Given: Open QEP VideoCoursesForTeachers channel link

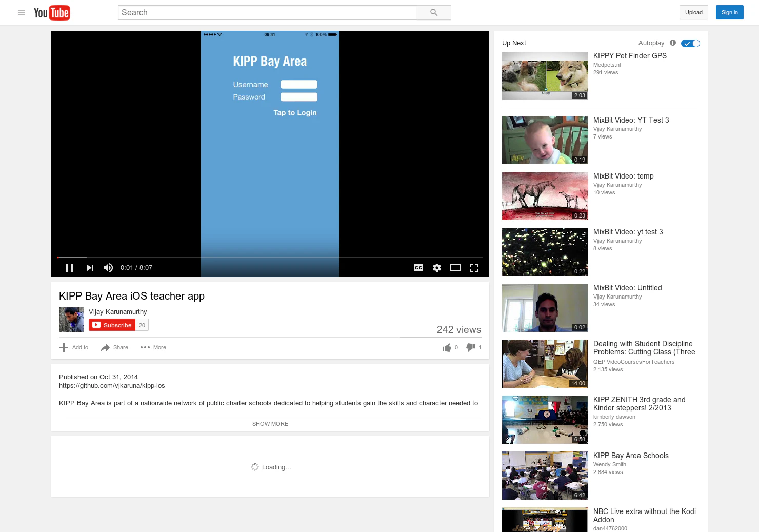Looking at the screenshot, I should tap(634, 362).
